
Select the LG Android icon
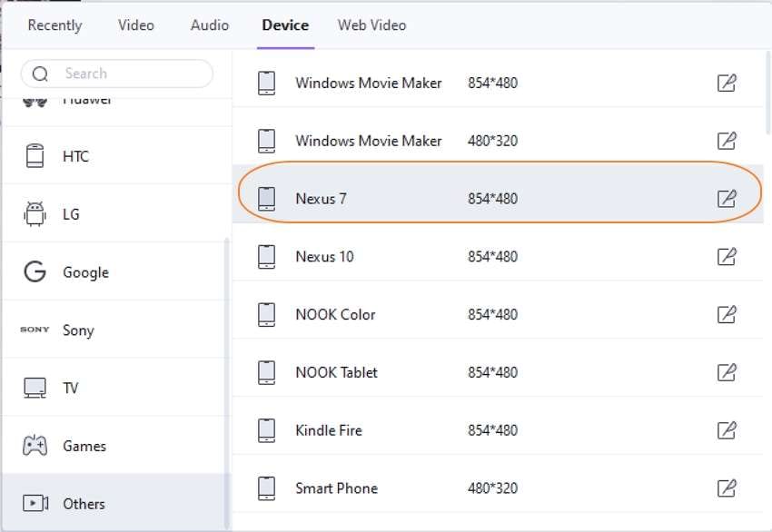click(35, 214)
